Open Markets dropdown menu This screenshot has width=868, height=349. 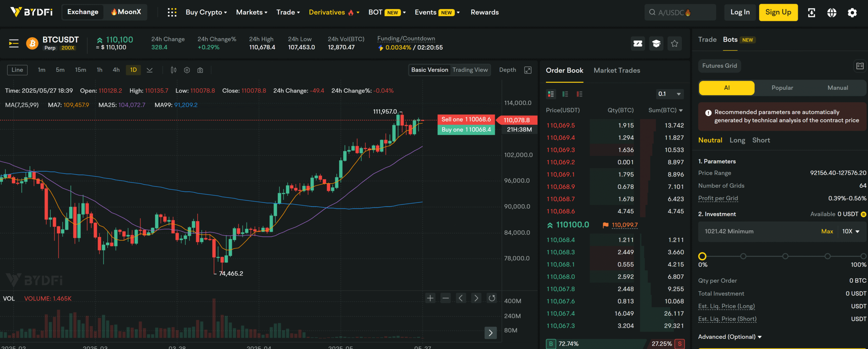[252, 13]
